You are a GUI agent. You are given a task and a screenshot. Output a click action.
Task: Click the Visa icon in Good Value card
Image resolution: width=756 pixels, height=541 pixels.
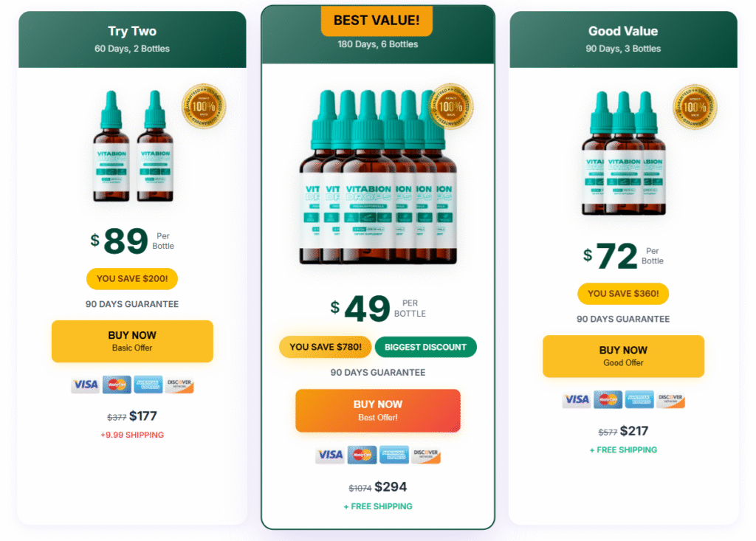[x=577, y=400]
